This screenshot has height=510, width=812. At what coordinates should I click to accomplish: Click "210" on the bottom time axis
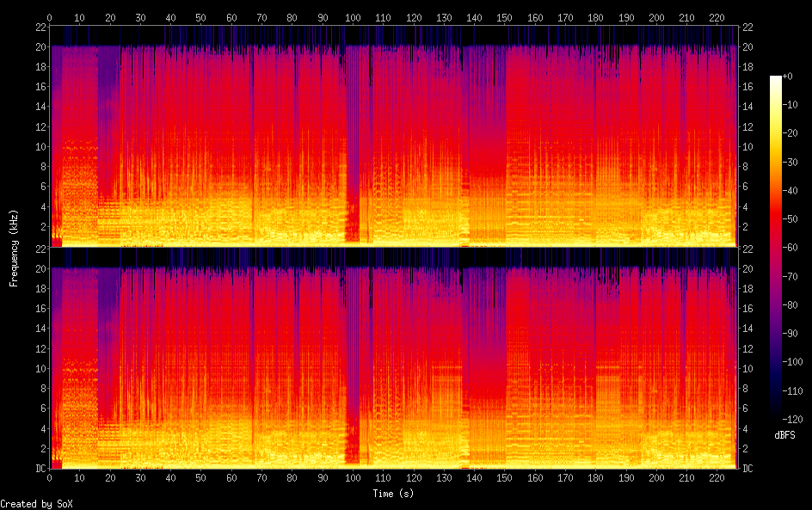tap(686, 478)
